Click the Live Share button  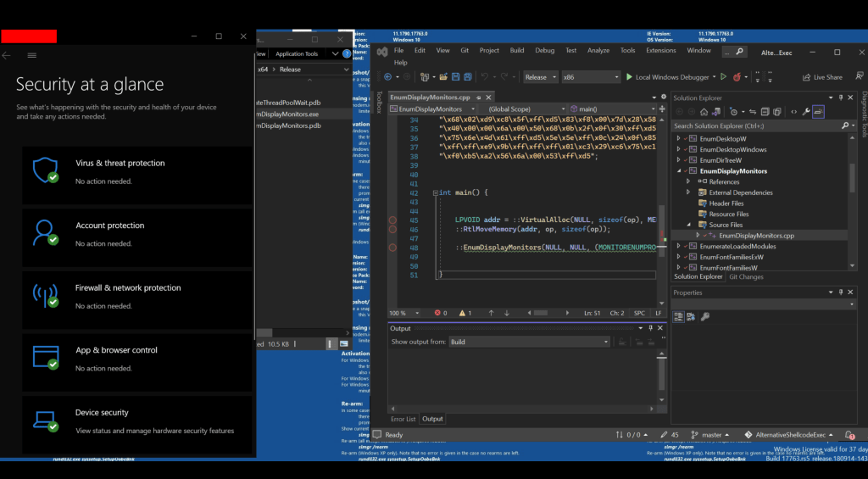[x=822, y=77]
